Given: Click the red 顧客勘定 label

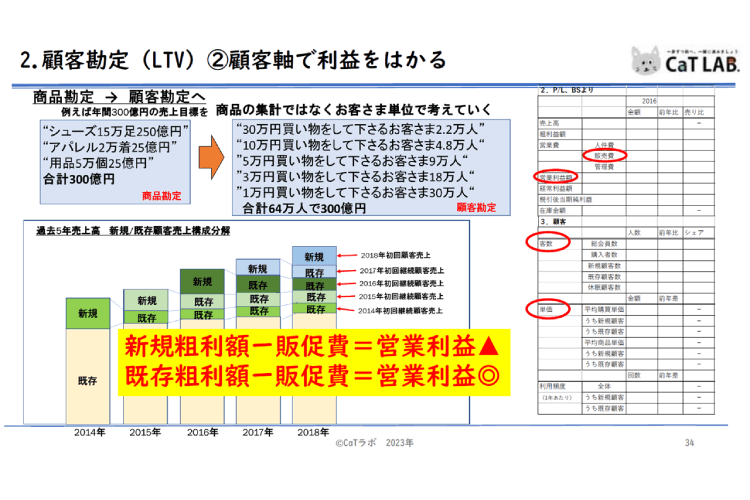Looking at the screenshot, I should [x=476, y=208].
